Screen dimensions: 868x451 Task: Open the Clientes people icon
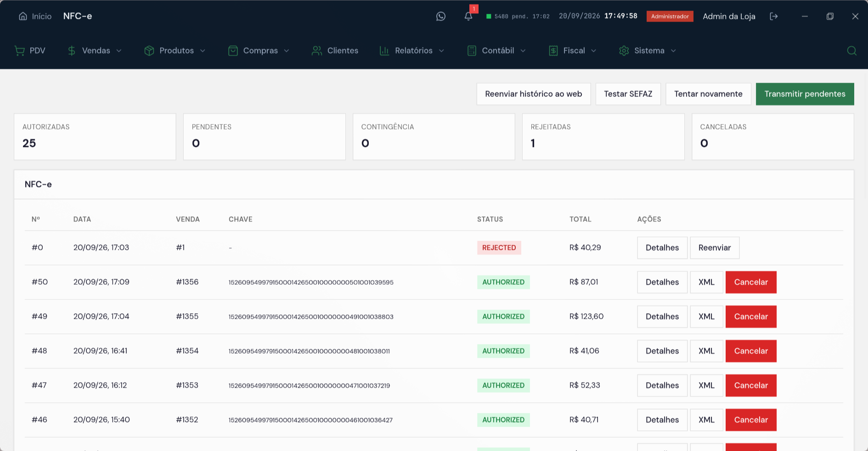pos(316,51)
